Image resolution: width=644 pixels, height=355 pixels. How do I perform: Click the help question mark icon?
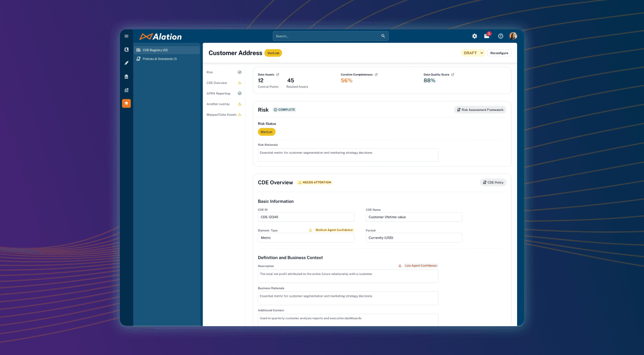point(501,36)
